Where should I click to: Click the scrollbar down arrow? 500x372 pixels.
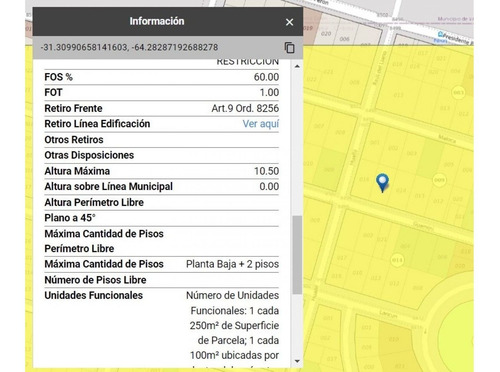[297, 361]
